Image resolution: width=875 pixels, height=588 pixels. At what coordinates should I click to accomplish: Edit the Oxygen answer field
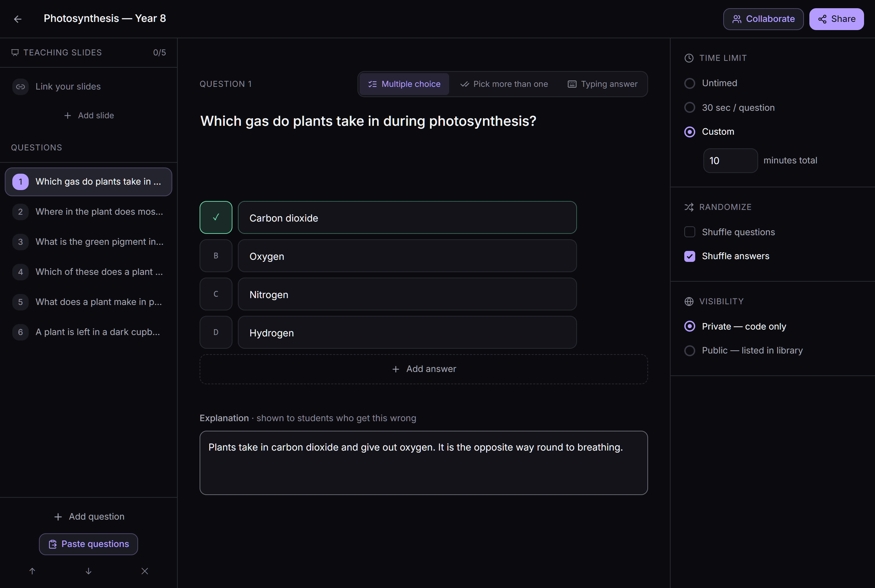click(x=407, y=256)
